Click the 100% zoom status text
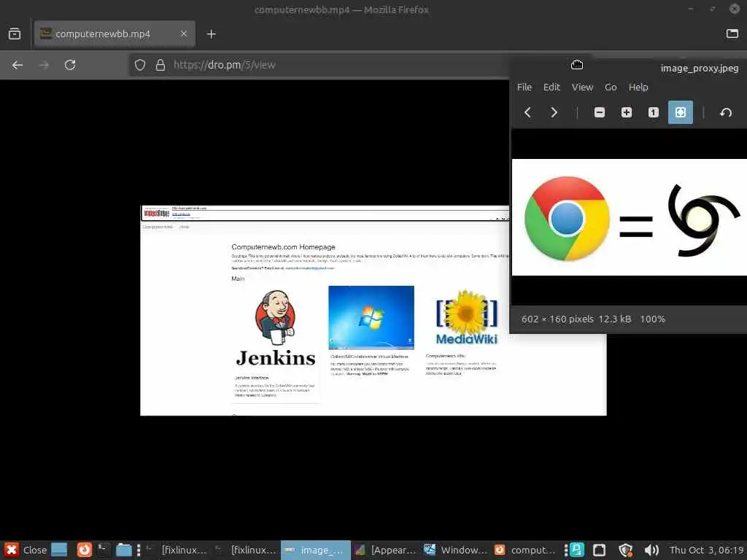The image size is (747, 560). click(652, 319)
